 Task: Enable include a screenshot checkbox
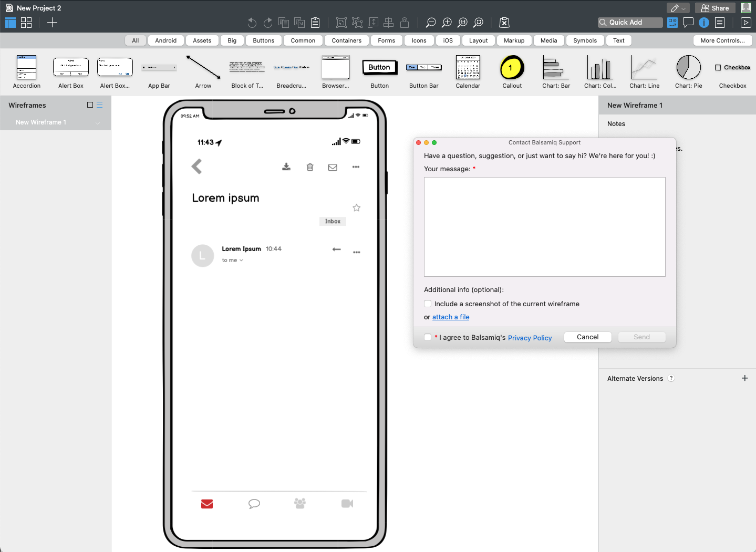click(x=428, y=304)
